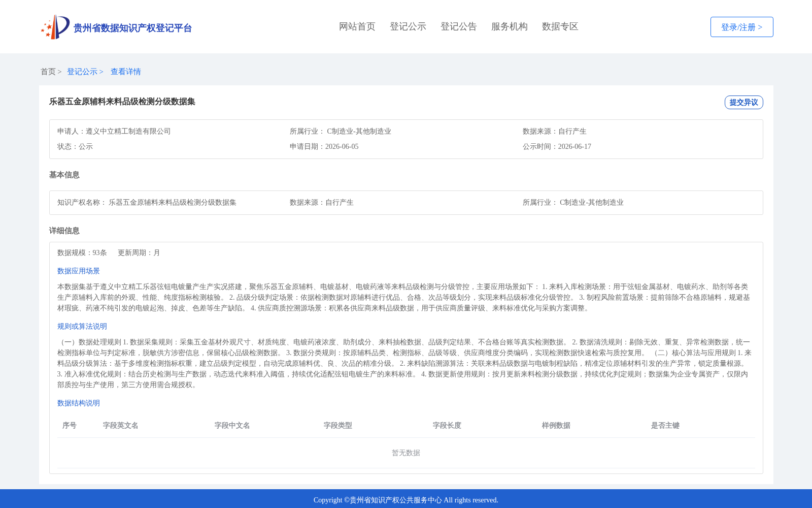Click the 详细信息 section heading
The height and width of the screenshot is (508, 812).
click(x=64, y=231)
